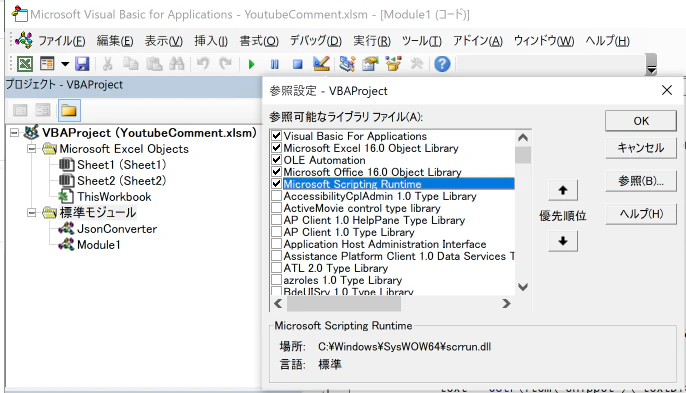Collapse the VBAProject tree node
This screenshot has height=393, width=686.
[x=14, y=133]
